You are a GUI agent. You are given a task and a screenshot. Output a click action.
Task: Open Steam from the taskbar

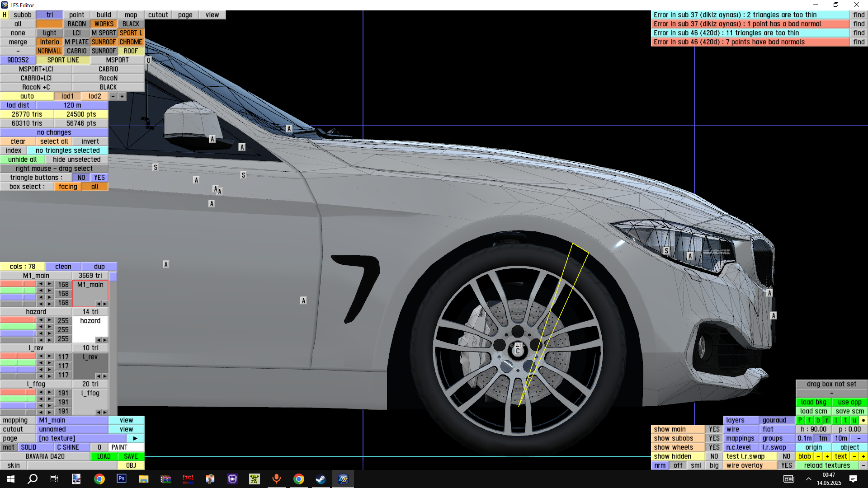321,479
